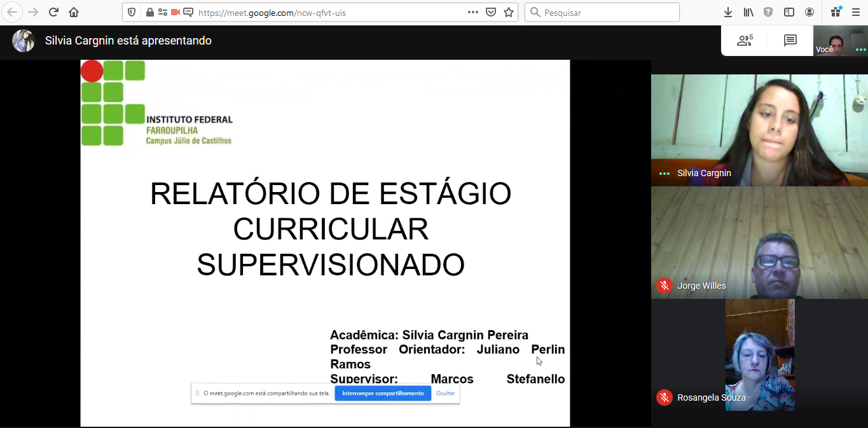Click the site permissions icon in address bar

point(163,12)
